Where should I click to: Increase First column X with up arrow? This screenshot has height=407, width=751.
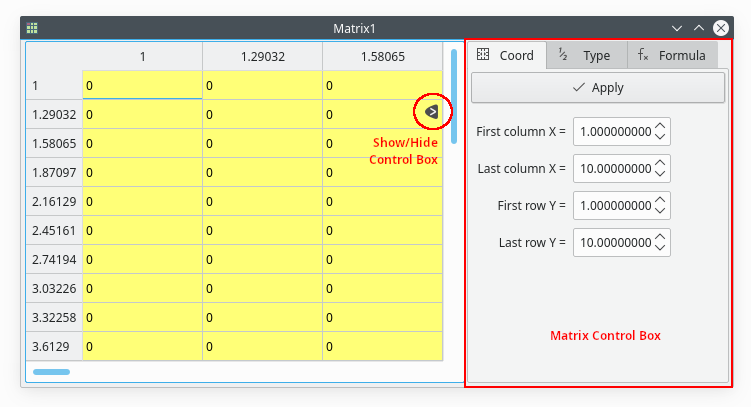pos(660,126)
